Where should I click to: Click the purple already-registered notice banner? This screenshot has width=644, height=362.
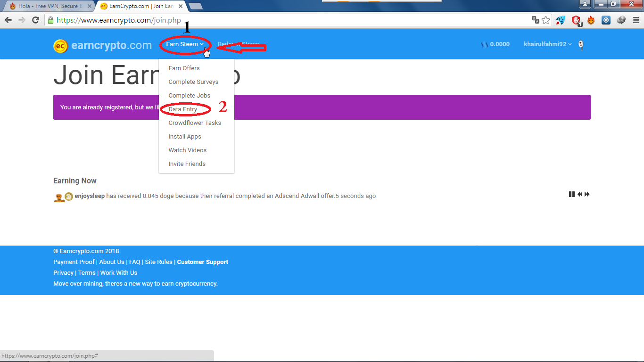pyautogui.click(x=322, y=107)
